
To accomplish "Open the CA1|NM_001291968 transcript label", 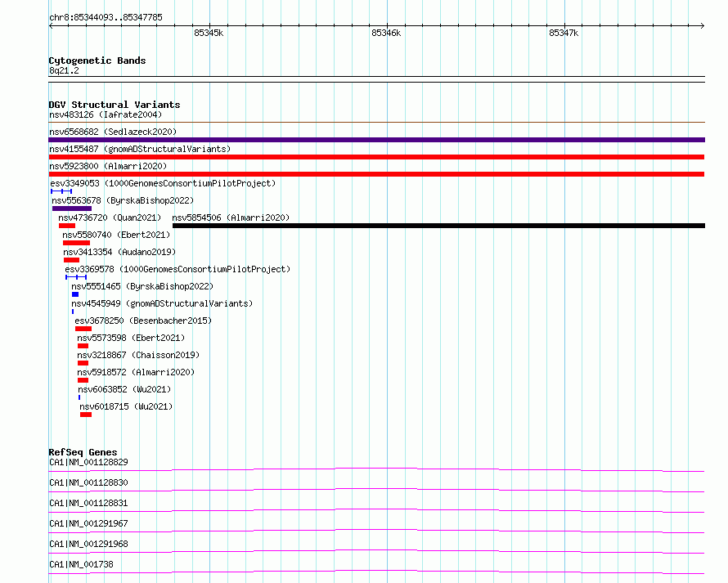I will tap(88, 544).
